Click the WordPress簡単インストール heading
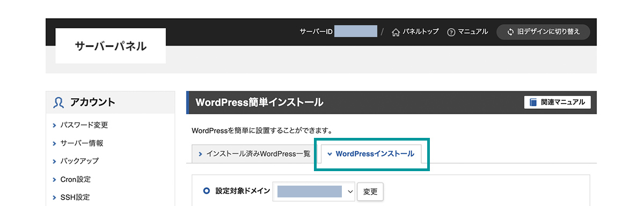This screenshot has width=644, height=206. click(260, 102)
